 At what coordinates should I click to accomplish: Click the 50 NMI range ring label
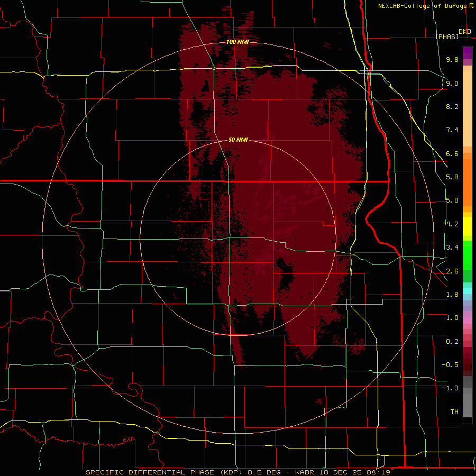tap(238, 140)
